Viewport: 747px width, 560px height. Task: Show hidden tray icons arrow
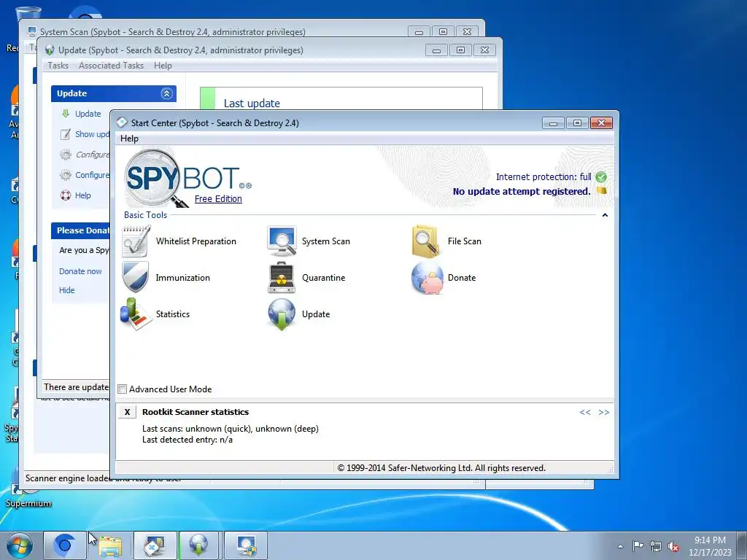(x=620, y=546)
